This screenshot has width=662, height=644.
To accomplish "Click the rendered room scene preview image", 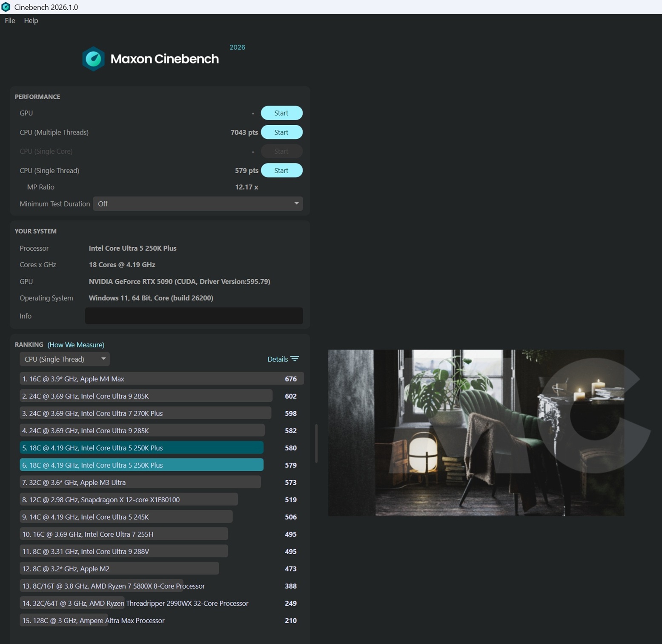I will pos(476,432).
